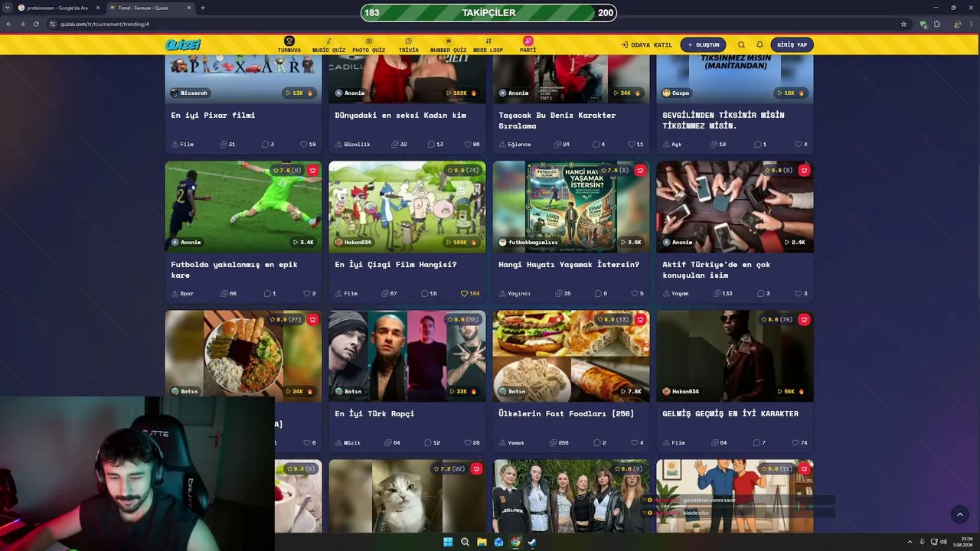This screenshot has height=551, width=980.
Task: Select Word Loop in navigation
Action: [488, 45]
